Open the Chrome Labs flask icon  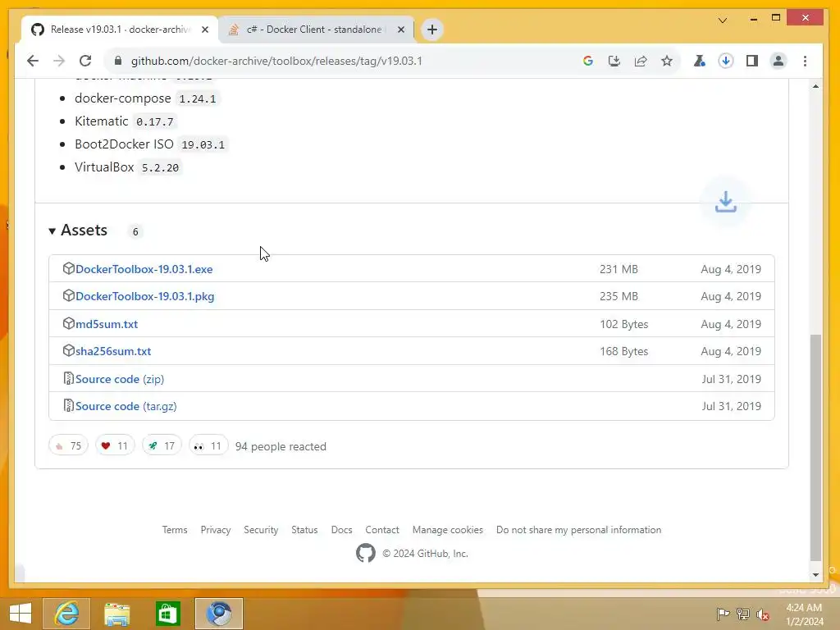point(699,61)
